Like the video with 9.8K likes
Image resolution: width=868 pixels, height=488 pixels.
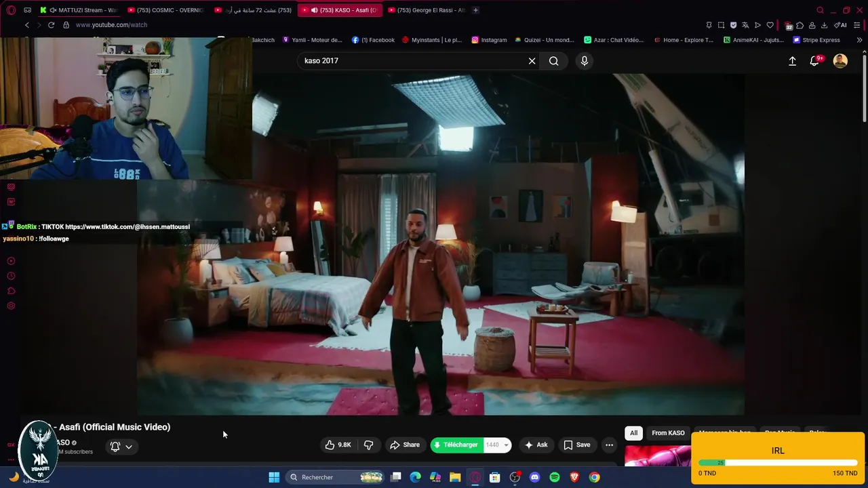coord(338,445)
